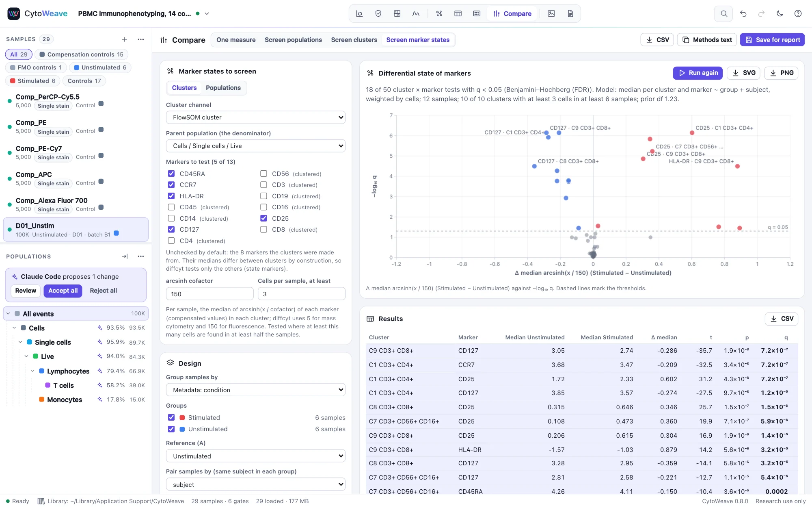This screenshot has height=508, width=812.
Task: Open the compensation matrix grid icon
Action: [x=397, y=13]
